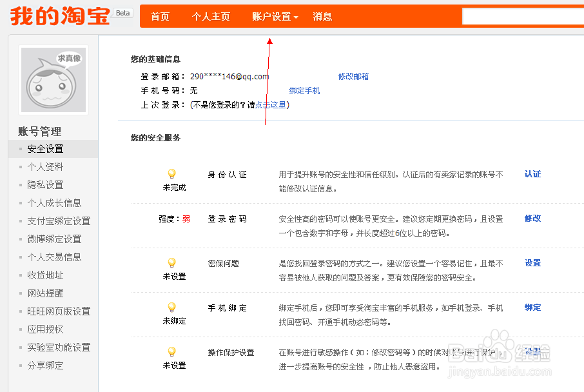Click the 您的基础信息 section heading

155,59
